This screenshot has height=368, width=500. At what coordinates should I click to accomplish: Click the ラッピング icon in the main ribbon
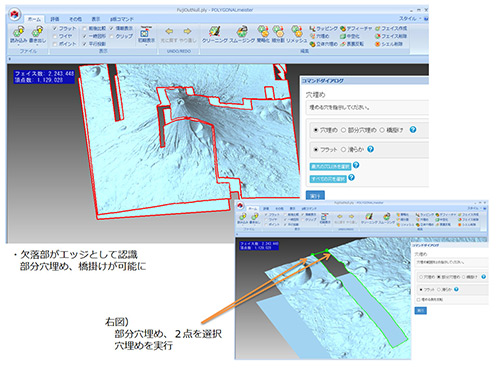pyautogui.click(x=312, y=29)
